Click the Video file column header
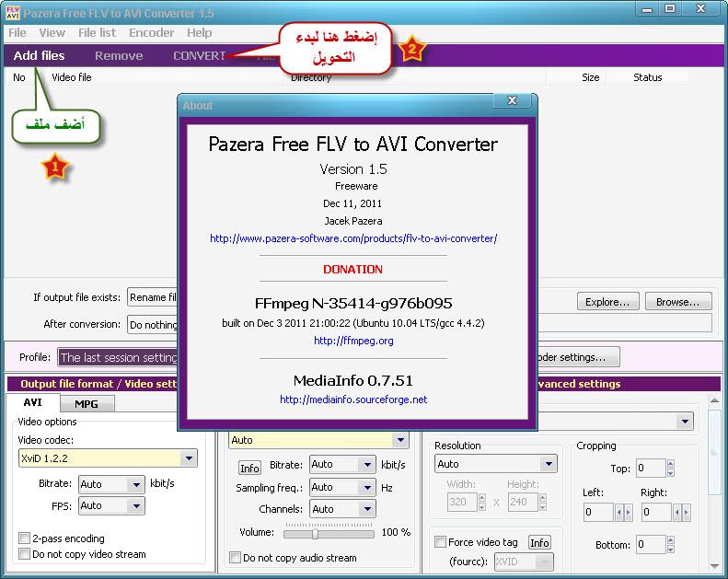The image size is (728, 579). coord(165,77)
